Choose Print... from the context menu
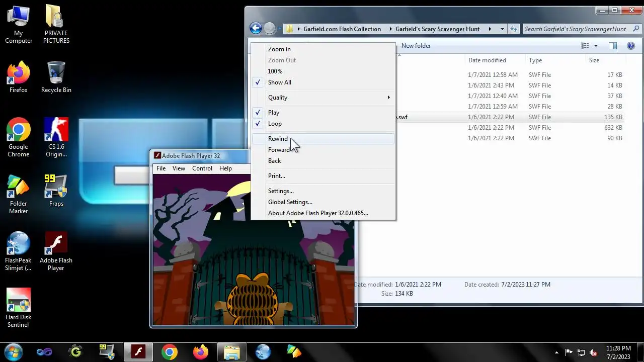 [x=323, y=176]
